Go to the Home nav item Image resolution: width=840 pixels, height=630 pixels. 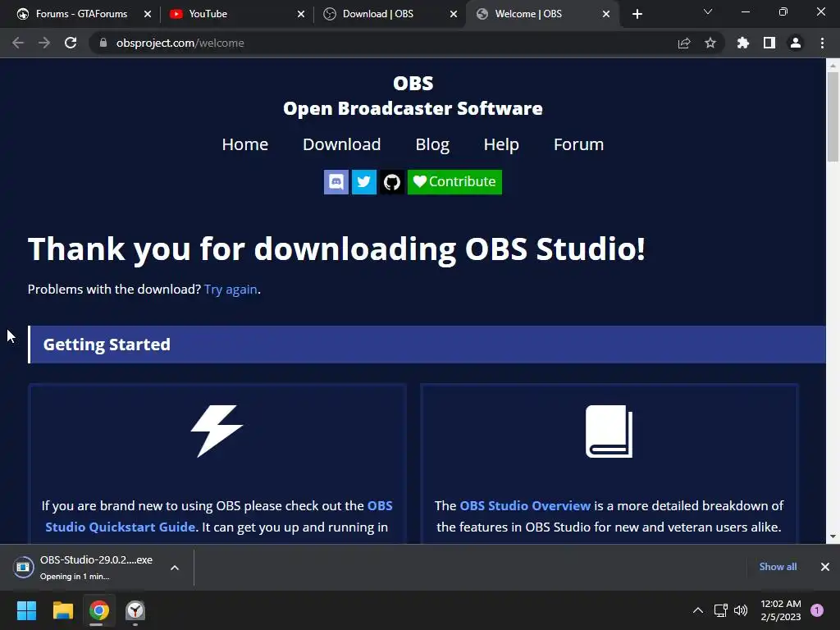pyautogui.click(x=244, y=144)
